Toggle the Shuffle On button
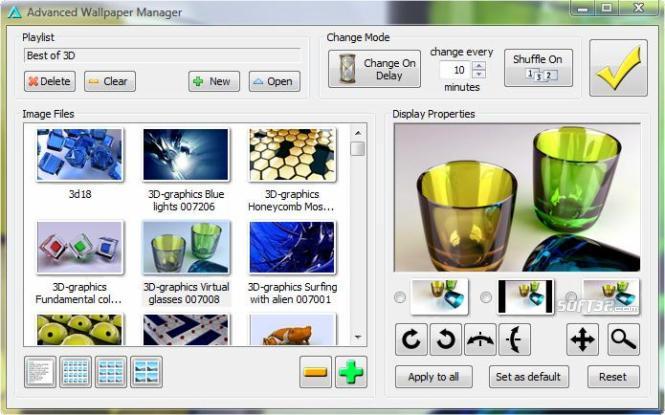Screen dimensions: 665x415 coord(538,68)
